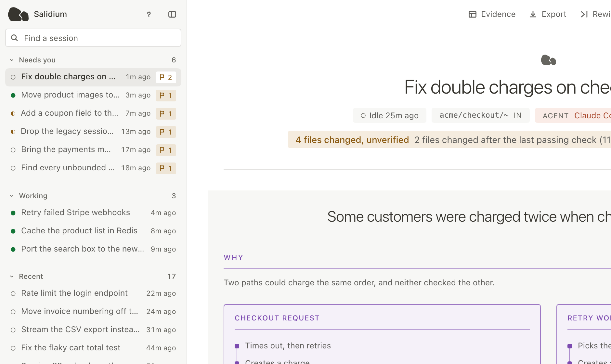The image size is (611, 364).
Task: Select Fix double charges session
Action: (x=93, y=77)
